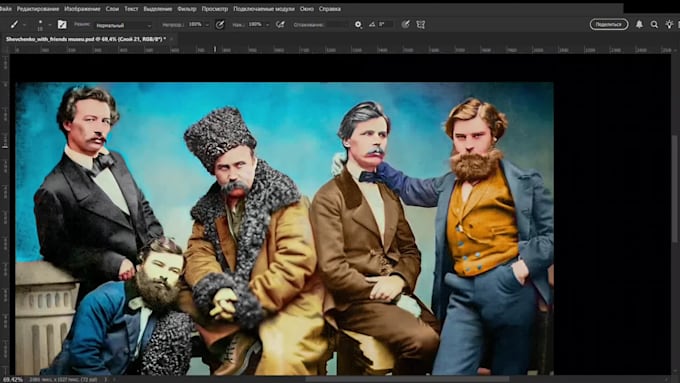Click the Поделиться share button
The width and height of the screenshot is (680, 383).
pyautogui.click(x=609, y=24)
